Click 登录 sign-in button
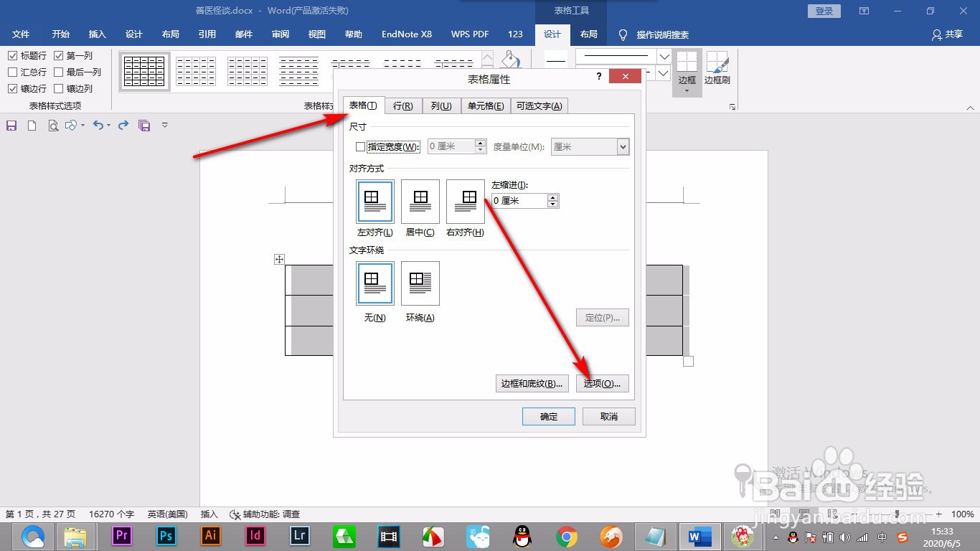This screenshot has width=980, height=551. pos(824,11)
